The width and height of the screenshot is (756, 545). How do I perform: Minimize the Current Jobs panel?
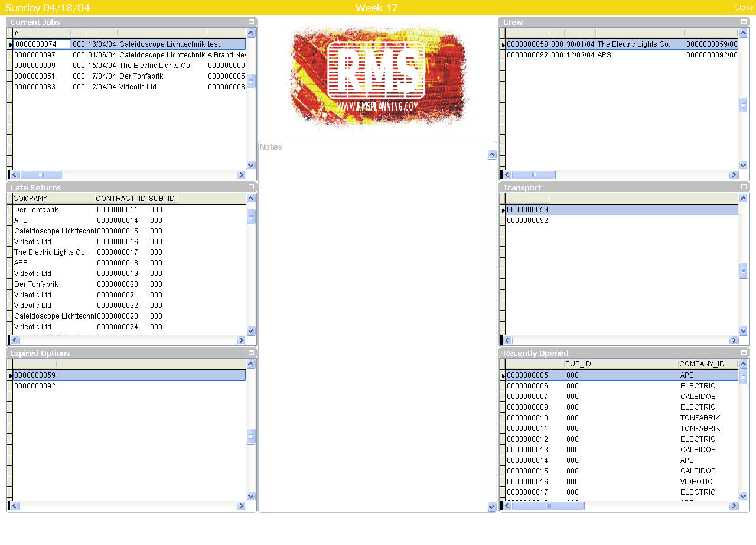tap(251, 22)
